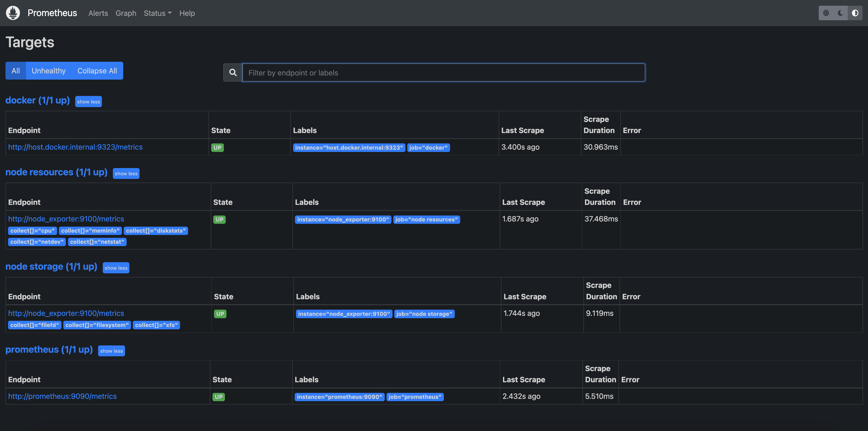Click prometheus last scrape "2.432s ago"

tap(521, 396)
